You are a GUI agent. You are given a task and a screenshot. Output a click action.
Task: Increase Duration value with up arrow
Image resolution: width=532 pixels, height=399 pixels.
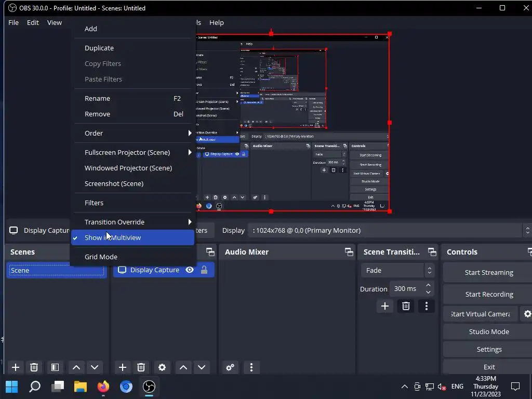(428, 285)
